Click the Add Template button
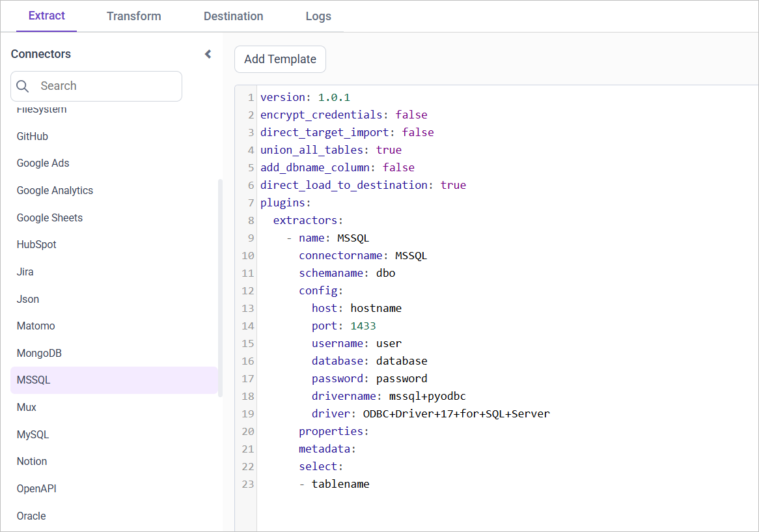Screen dimensions: 759x532 (280, 59)
